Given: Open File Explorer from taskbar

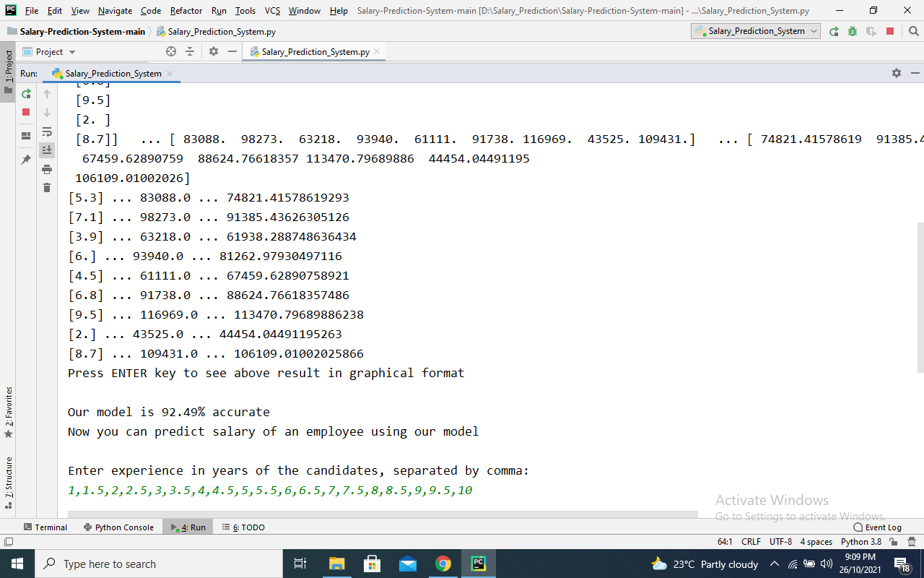Looking at the screenshot, I should 337,564.
